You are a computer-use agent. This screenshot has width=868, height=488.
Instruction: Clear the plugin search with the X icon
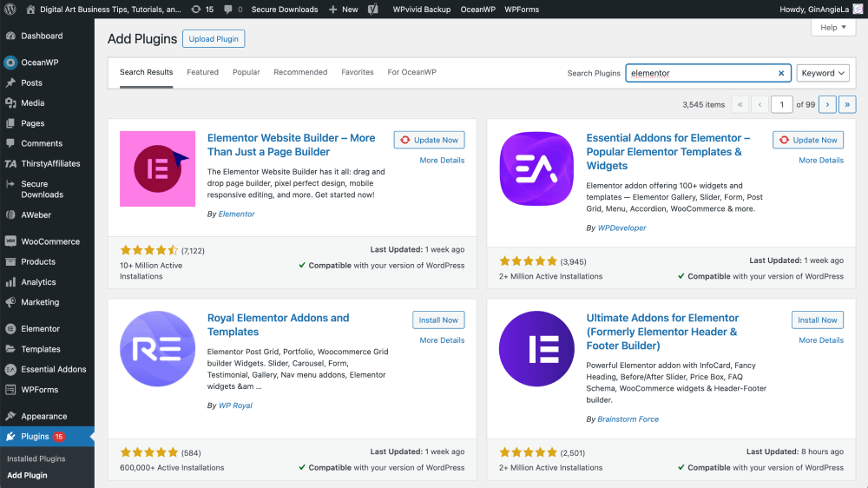[x=781, y=73]
